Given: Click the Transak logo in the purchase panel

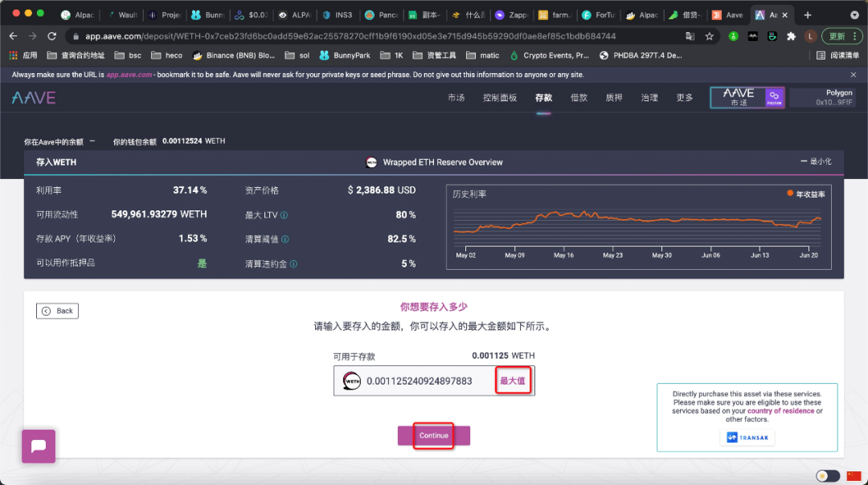Looking at the screenshot, I should click(x=747, y=437).
